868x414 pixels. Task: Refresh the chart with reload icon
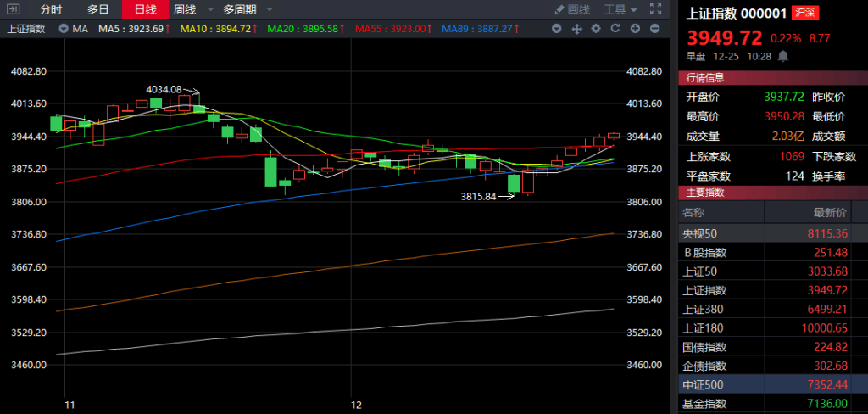tap(615, 28)
